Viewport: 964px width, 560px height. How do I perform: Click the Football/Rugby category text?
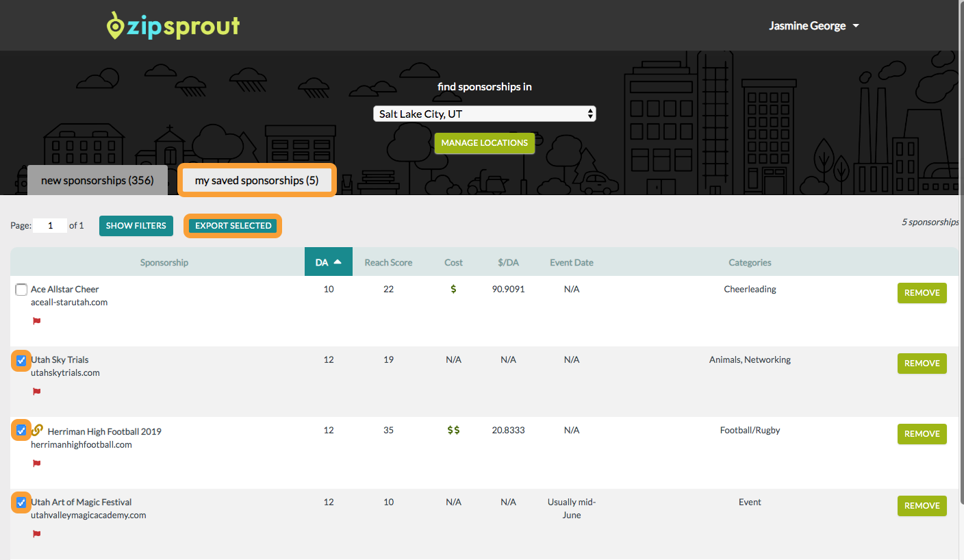tap(750, 431)
